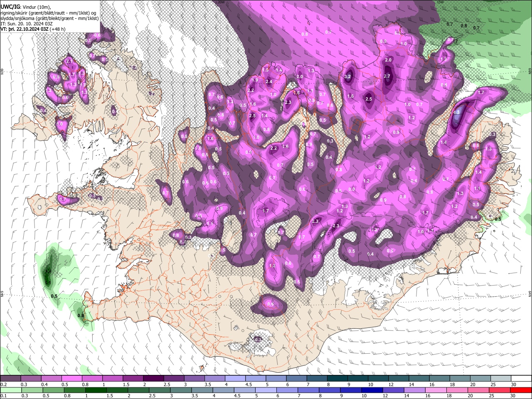
Task: Click the 2.1 value in the Westfjords
Action: 69,62
